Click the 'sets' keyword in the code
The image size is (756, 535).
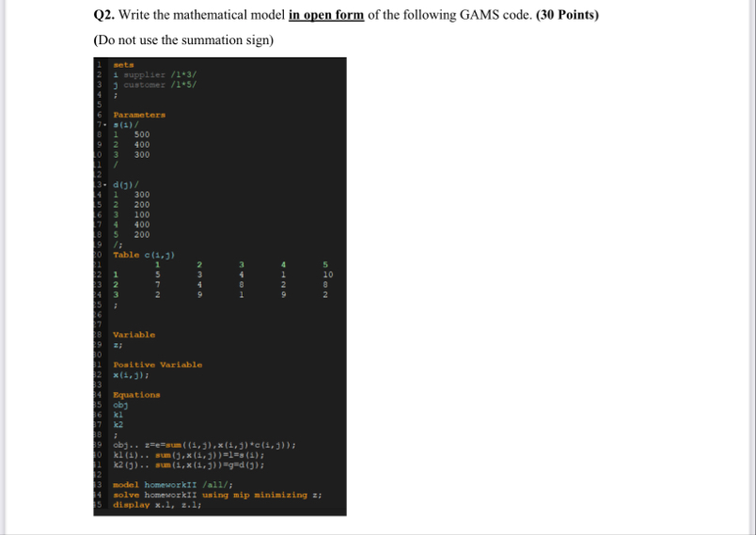pos(123,65)
